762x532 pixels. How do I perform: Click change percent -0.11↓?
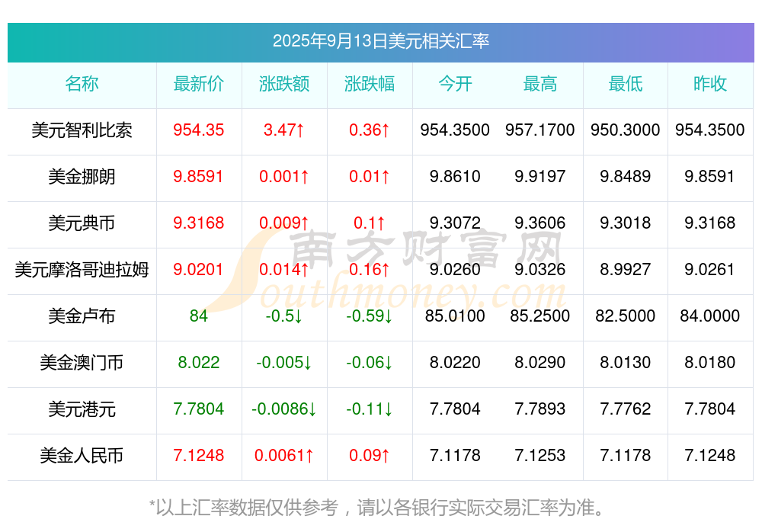[370, 409]
